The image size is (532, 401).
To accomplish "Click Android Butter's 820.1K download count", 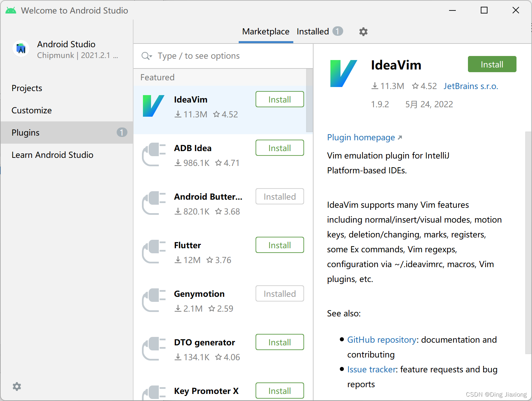I will [192, 211].
